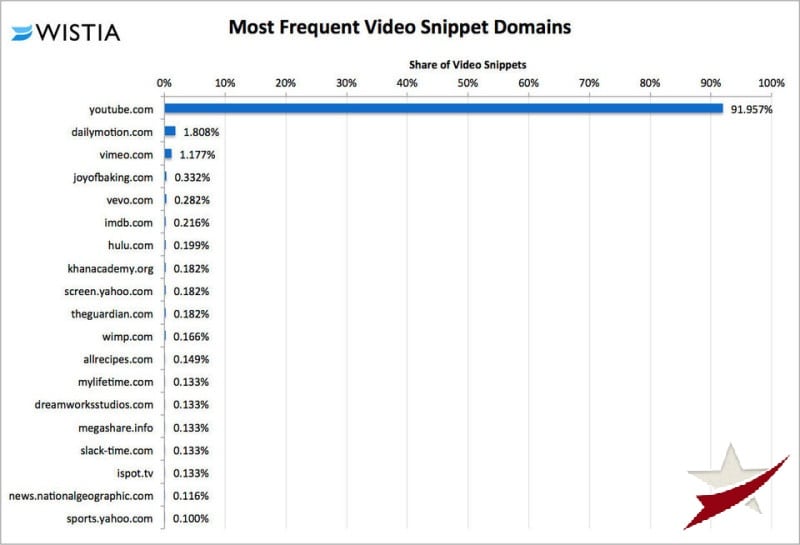Click the hulu.com label

130,245
